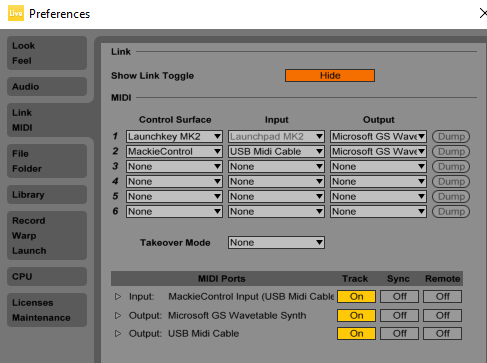Image resolution: width=487 pixels, height=363 pixels.
Task: Toggle the Show Link Toggle Hide button
Action: click(330, 75)
